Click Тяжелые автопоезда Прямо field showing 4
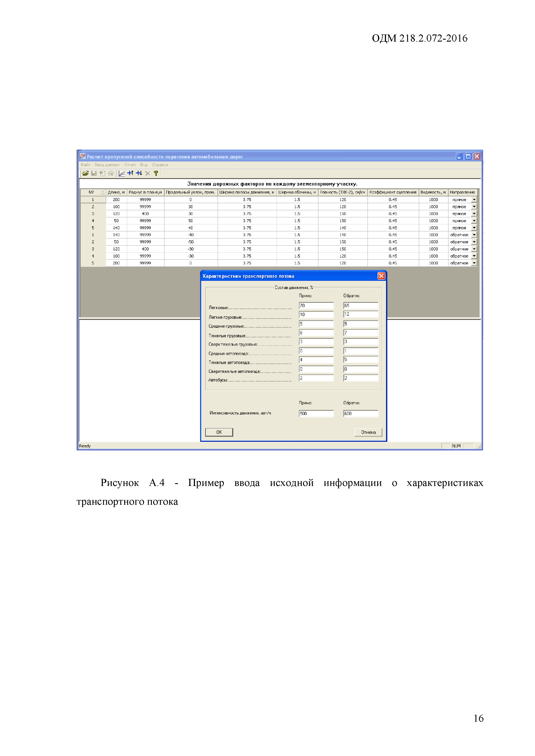 tap(316, 359)
